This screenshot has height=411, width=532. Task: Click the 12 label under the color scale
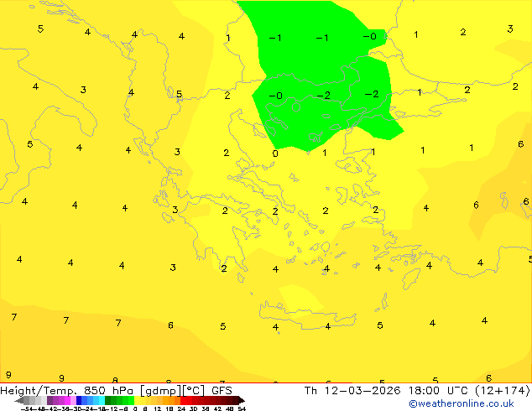click(158, 409)
